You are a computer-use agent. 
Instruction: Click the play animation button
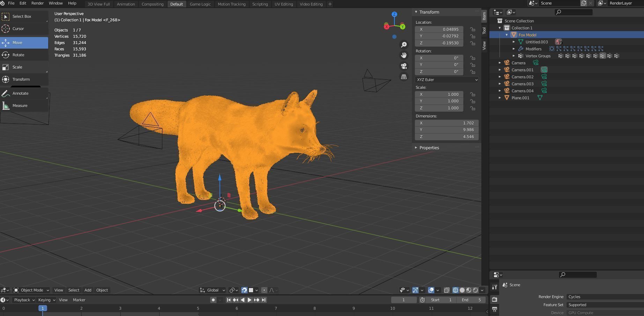coord(250,300)
